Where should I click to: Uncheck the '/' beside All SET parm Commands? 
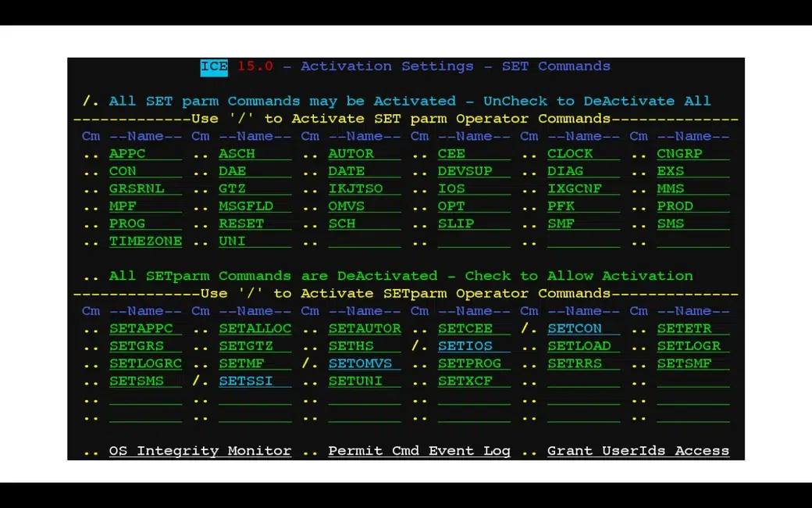tap(91, 101)
